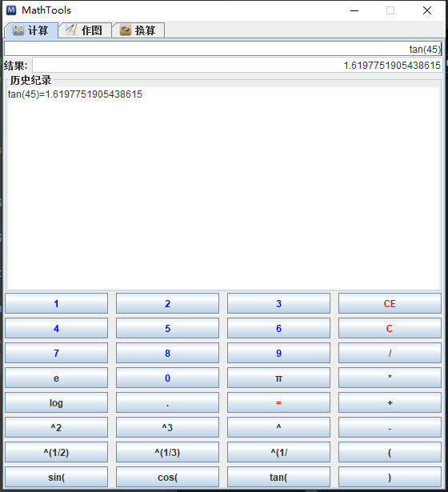Clear entry with the CE button
Image resolution: width=448 pixels, height=492 pixels.
390,303
